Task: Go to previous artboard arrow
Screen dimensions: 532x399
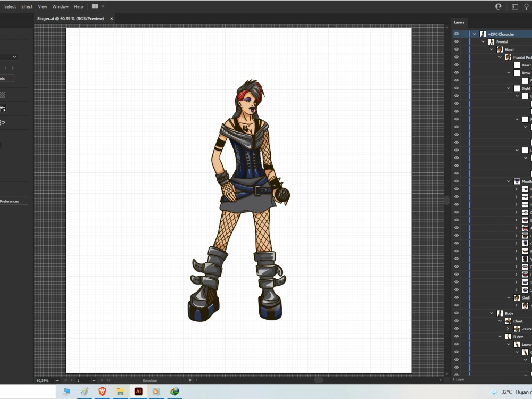Action: click(x=71, y=380)
